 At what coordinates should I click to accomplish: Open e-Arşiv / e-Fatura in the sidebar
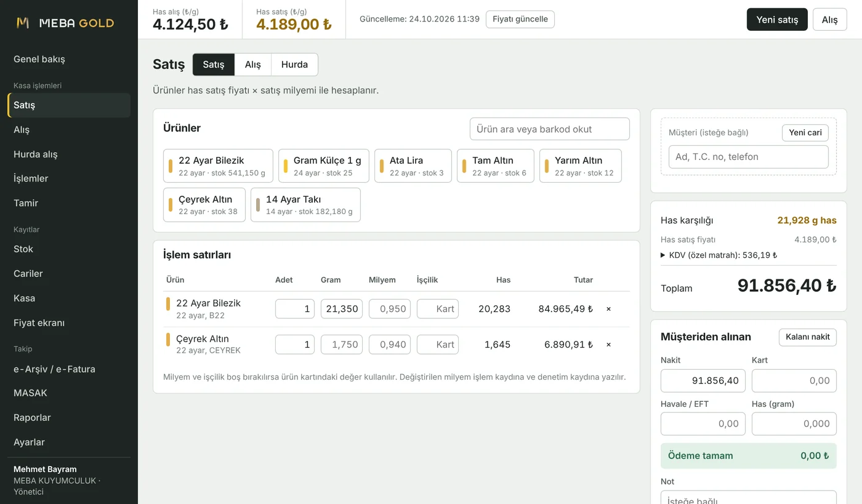tap(69, 369)
